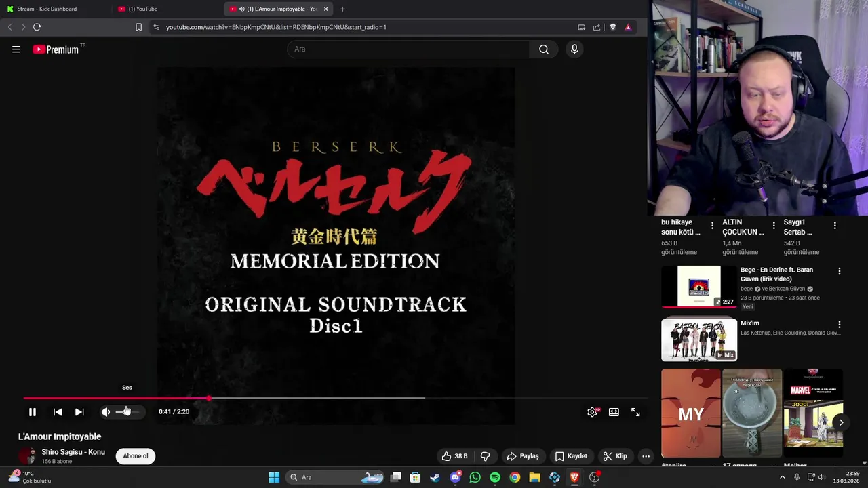Viewport: 868px width, 488px height.
Task: Click the YouTube search magnifier button
Action: tap(544, 49)
